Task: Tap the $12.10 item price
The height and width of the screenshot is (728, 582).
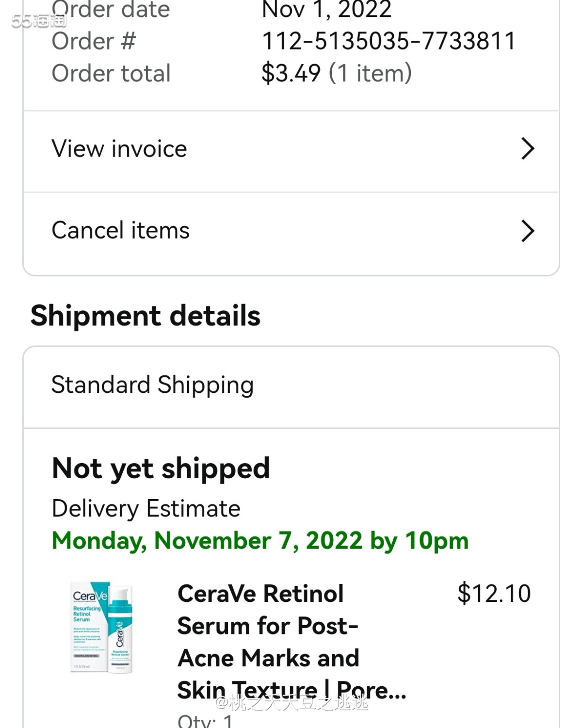Action: click(494, 593)
